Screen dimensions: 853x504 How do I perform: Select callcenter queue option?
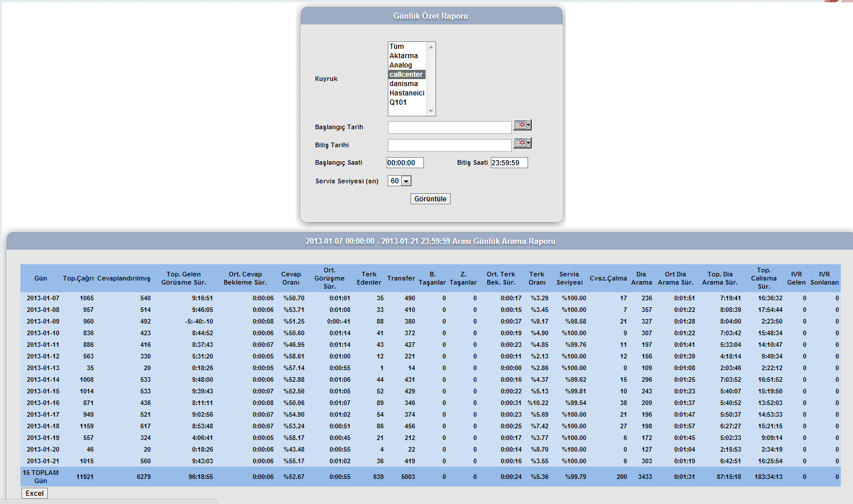point(407,74)
